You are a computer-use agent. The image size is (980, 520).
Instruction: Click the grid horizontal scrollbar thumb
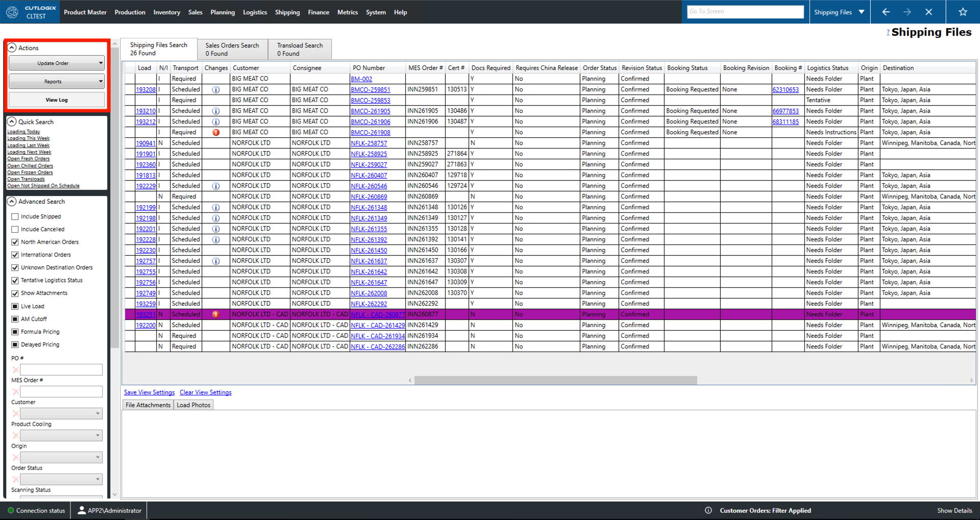point(555,380)
